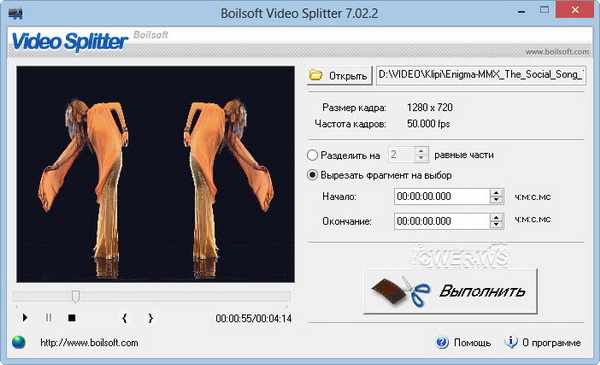
Task: Click the Начало start time field
Action: point(442,196)
